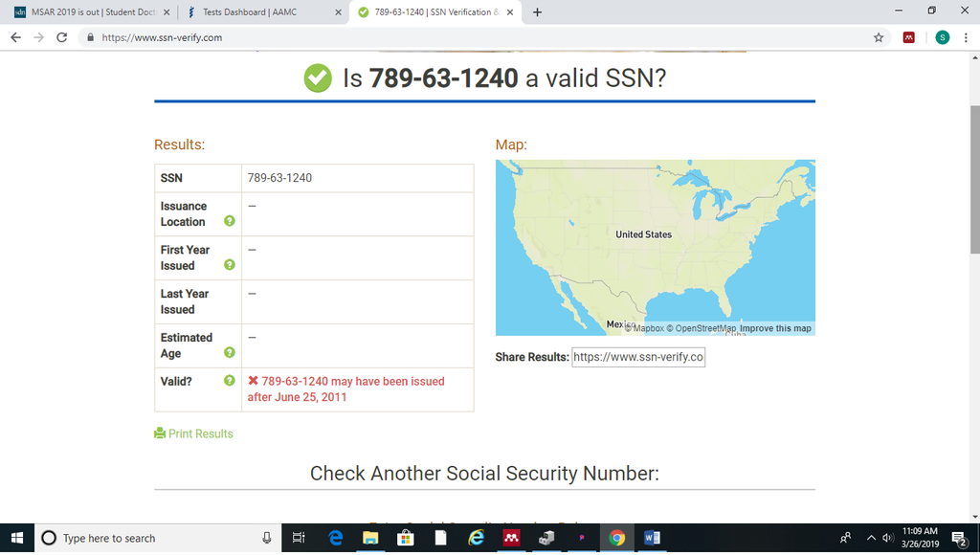This screenshot has width=980, height=555.
Task: Click the blank document taskbar icon
Action: (x=440, y=538)
